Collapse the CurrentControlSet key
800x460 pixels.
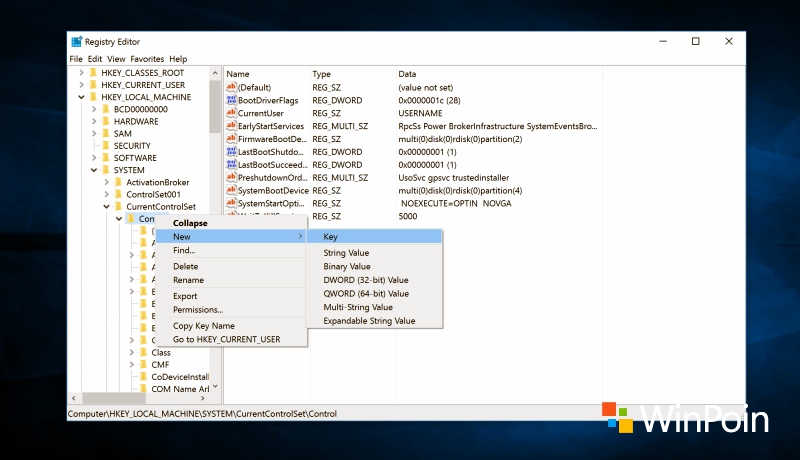(x=107, y=207)
